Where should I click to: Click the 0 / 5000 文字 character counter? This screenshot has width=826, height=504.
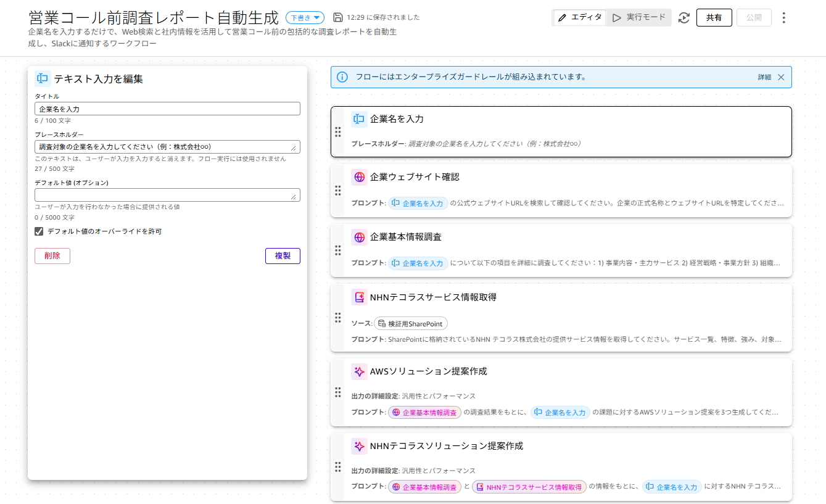(54, 218)
